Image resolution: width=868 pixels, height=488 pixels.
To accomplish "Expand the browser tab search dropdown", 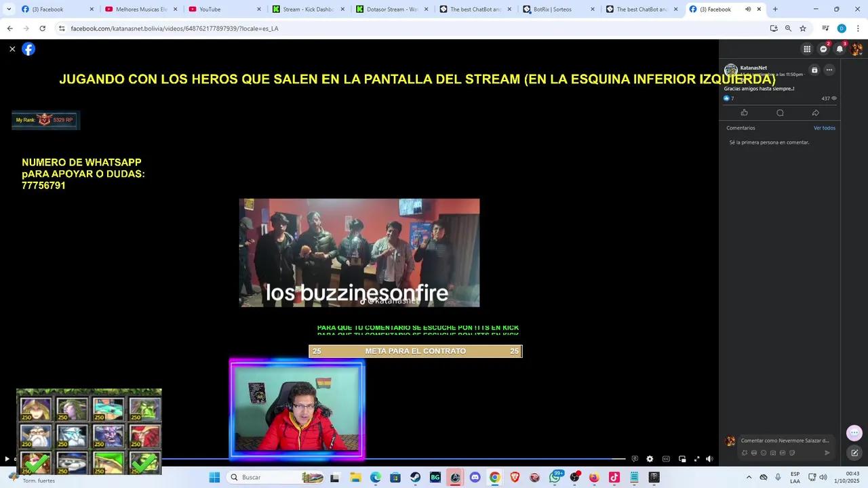I will click(9, 9).
